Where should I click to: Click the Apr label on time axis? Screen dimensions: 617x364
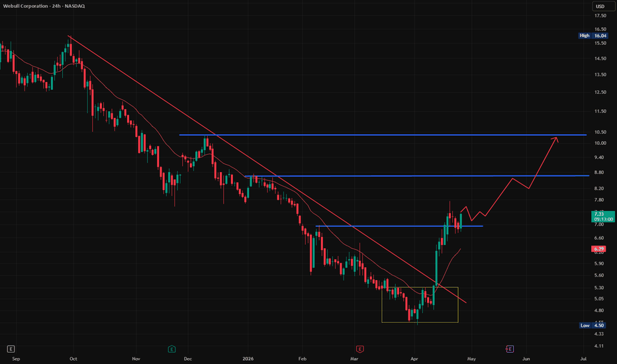click(x=414, y=359)
